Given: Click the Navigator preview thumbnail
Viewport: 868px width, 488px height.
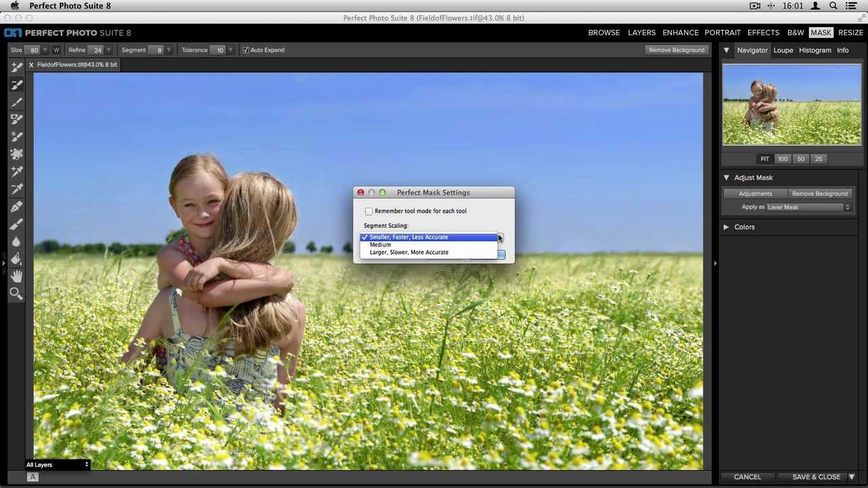Looking at the screenshot, I should 792,104.
